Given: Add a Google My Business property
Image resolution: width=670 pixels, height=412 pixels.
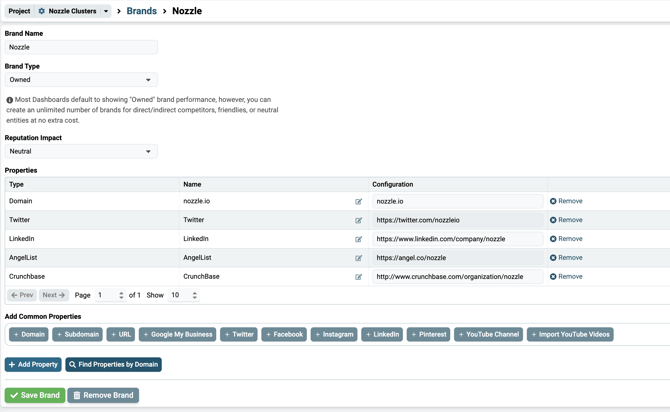Looking at the screenshot, I should pyautogui.click(x=177, y=334).
